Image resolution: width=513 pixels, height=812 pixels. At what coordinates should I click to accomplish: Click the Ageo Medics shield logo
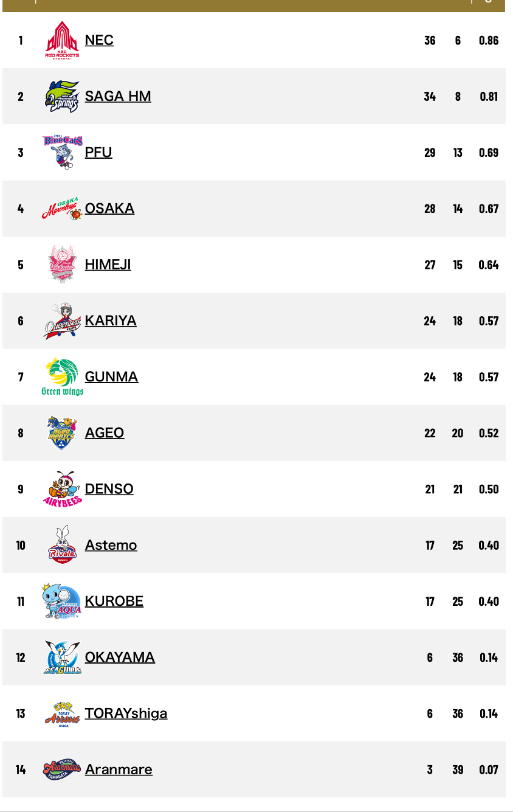[x=62, y=432]
